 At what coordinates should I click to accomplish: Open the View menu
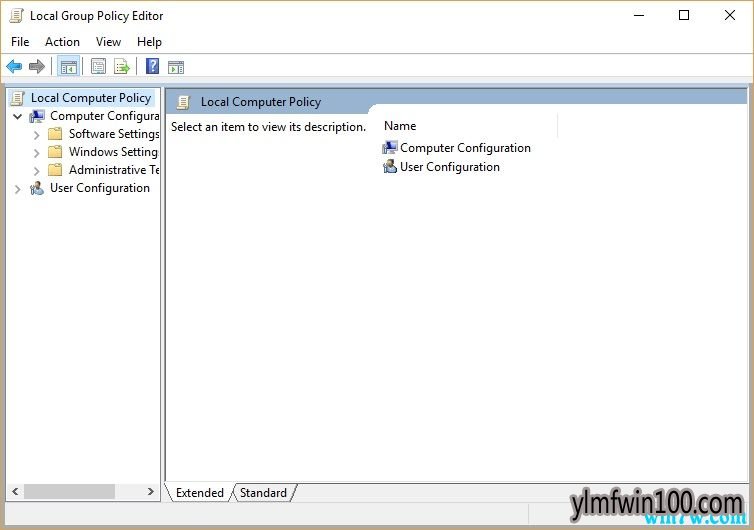pos(108,42)
